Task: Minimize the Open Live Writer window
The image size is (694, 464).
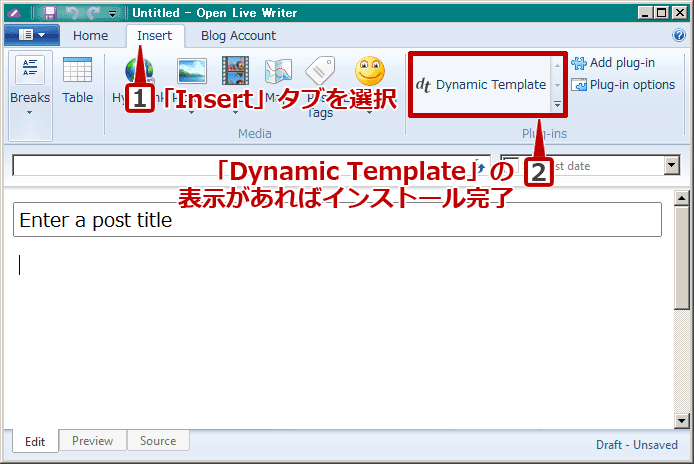Action: 645,12
